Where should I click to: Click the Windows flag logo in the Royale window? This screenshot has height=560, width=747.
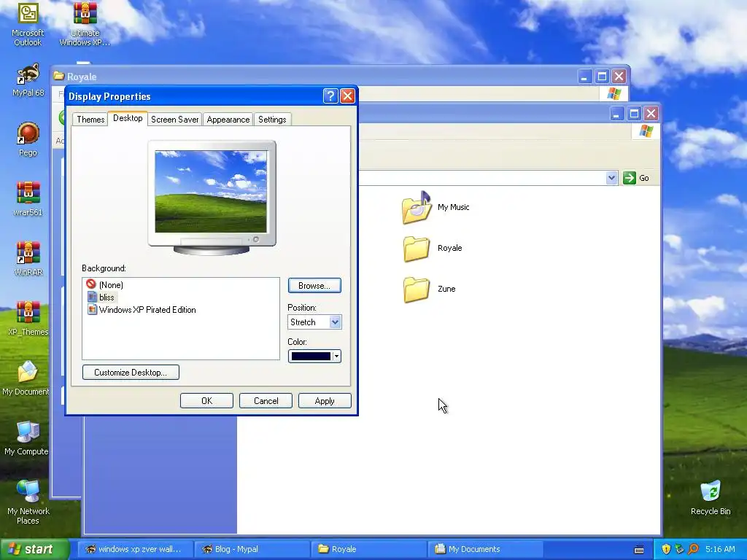point(614,93)
